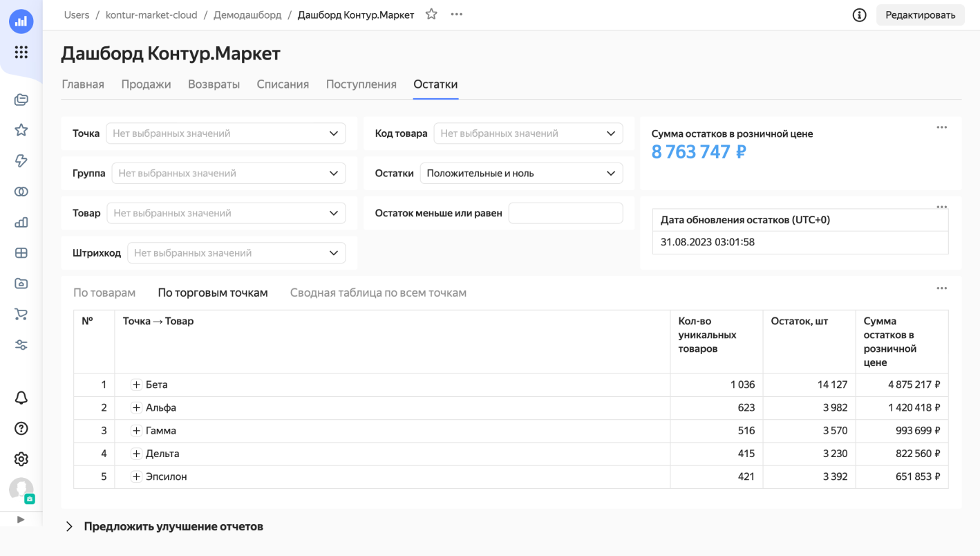
Task: Open the sliders settings icon in sidebar
Action: 21,344
